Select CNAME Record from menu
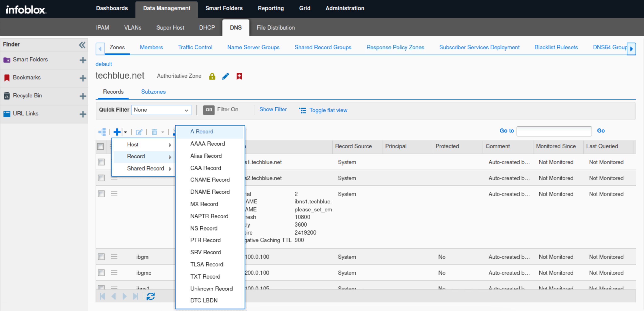The width and height of the screenshot is (644, 311). [210, 180]
